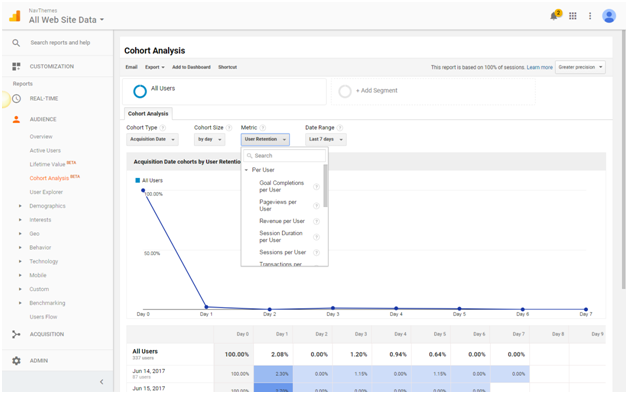Image resolution: width=628 pixels, height=394 pixels.
Task: Open the three-dot options menu
Action: [590, 16]
